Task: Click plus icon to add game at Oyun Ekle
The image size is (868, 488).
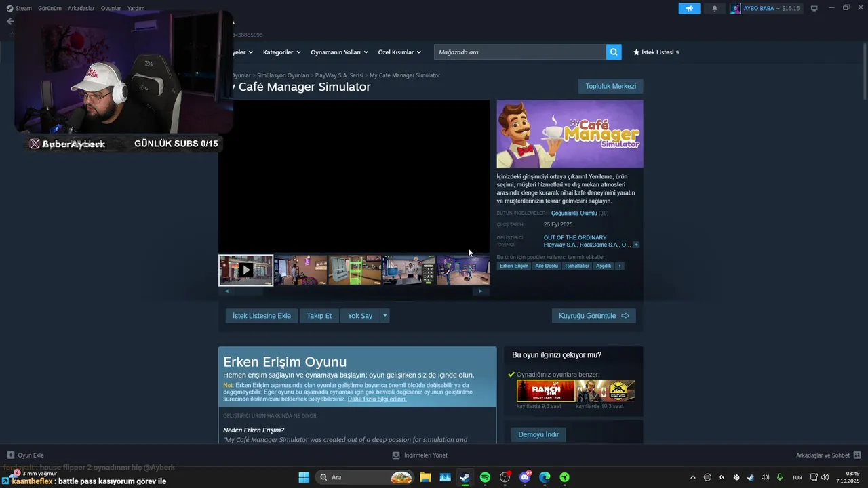Action: [11, 455]
